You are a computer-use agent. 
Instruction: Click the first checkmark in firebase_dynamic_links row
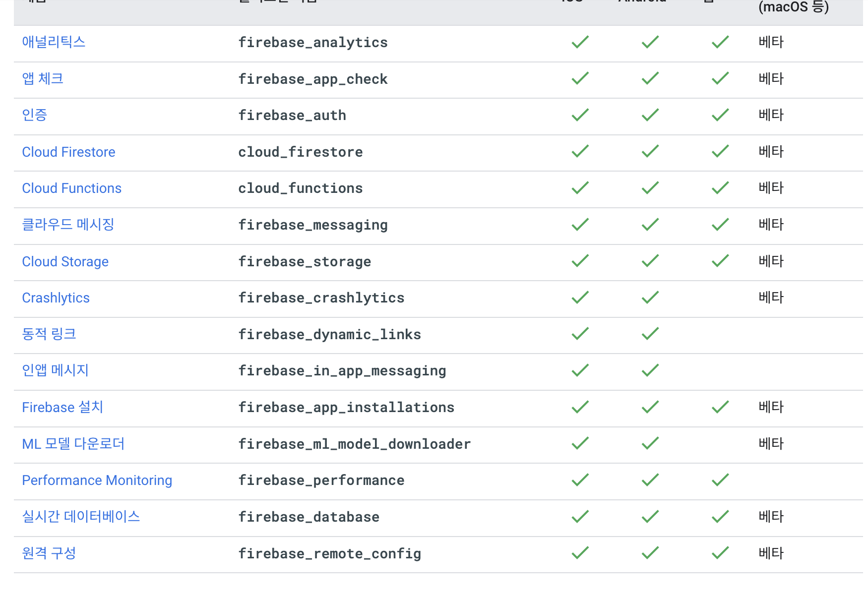(580, 334)
